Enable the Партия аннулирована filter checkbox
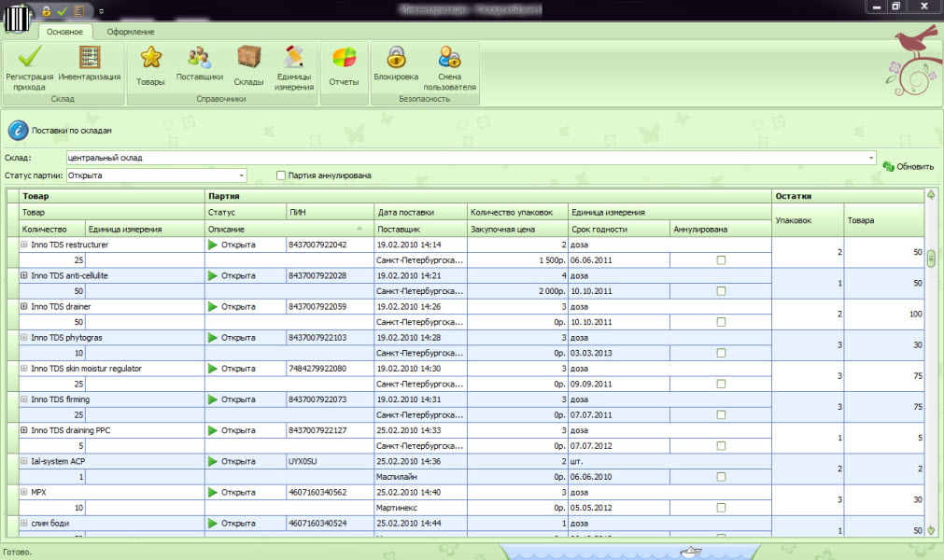This screenshot has height=560, width=944. point(280,175)
